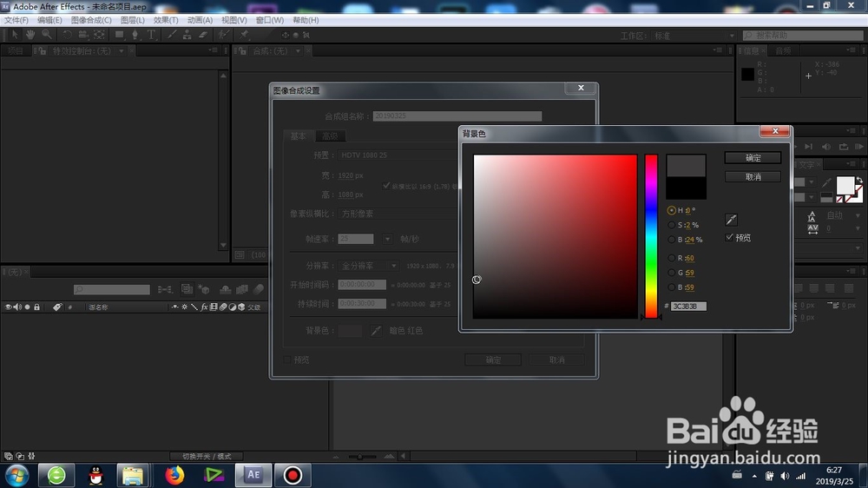The image size is (868, 488).
Task: Open the Edit menu
Action: (49, 20)
